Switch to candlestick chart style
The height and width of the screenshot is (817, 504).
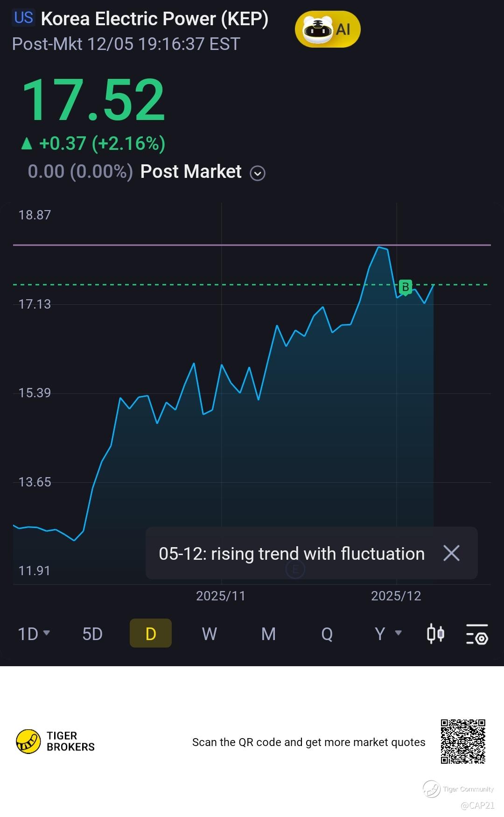[x=435, y=634]
